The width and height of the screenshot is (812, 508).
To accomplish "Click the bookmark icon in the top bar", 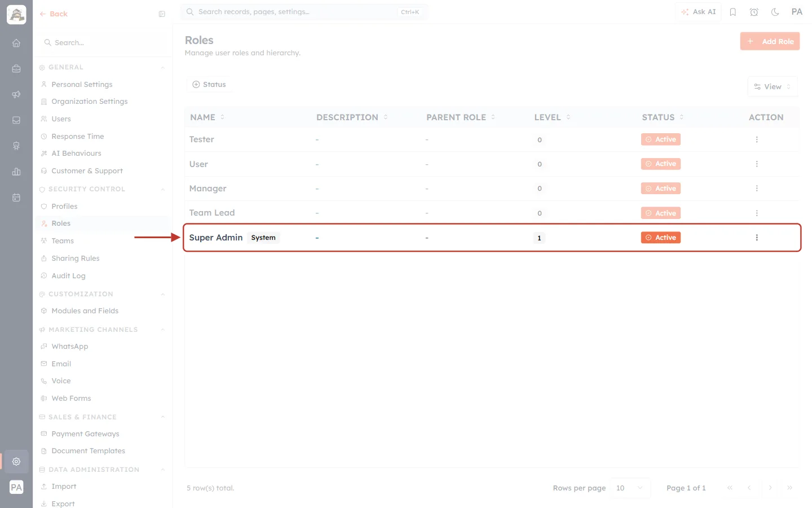I will click(733, 12).
